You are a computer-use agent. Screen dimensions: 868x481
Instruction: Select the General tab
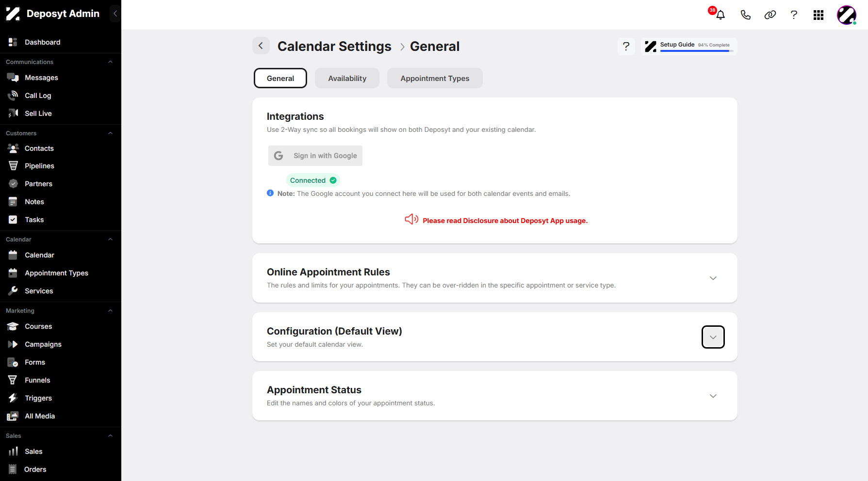point(280,78)
